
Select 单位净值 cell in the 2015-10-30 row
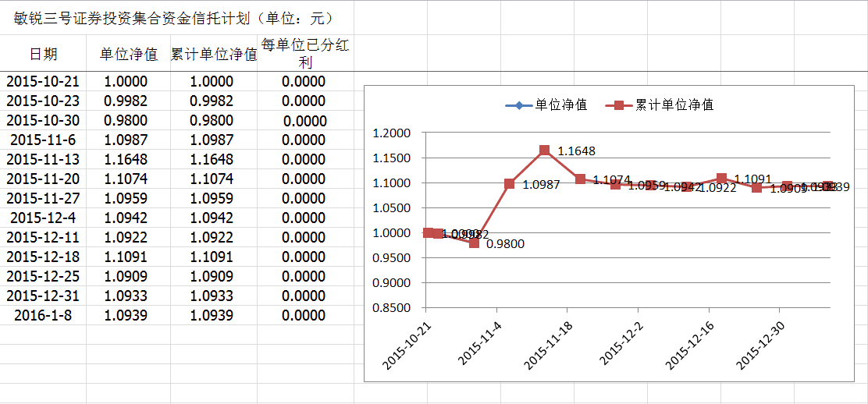(x=126, y=121)
